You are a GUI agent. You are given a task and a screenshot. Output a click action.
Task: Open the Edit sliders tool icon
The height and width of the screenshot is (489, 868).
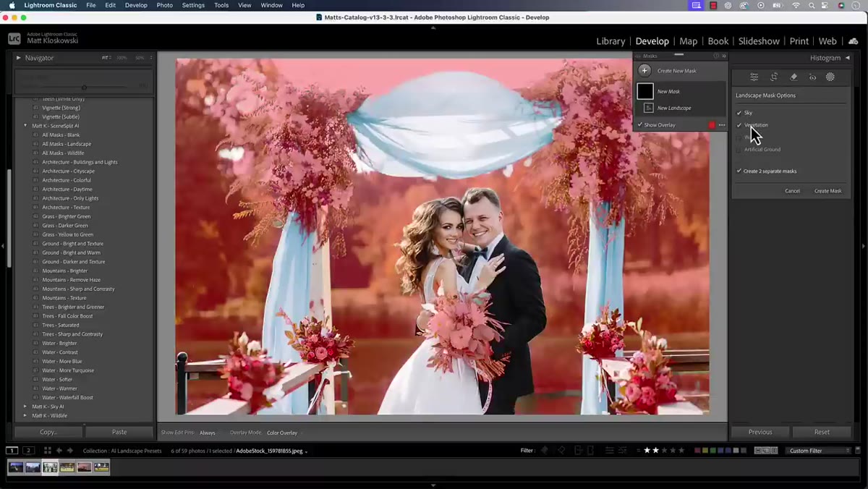754,77
